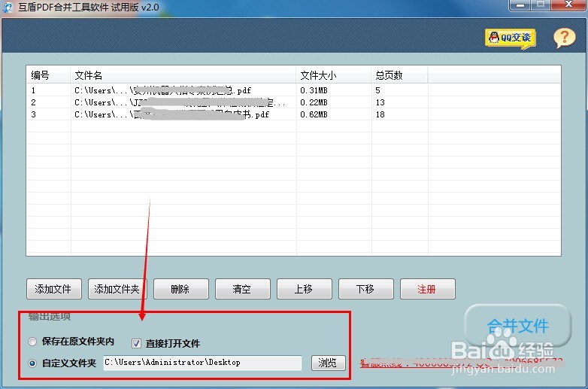This screenshot has width=588, height=389.
Task: Click the 文件大小 column header
Action: 334,75
